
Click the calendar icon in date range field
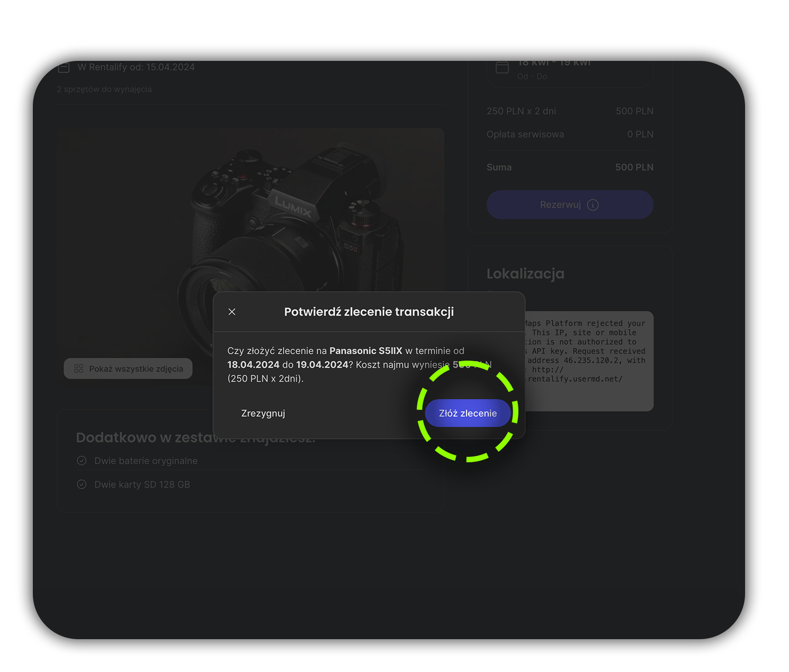click(x=502, y=68)
